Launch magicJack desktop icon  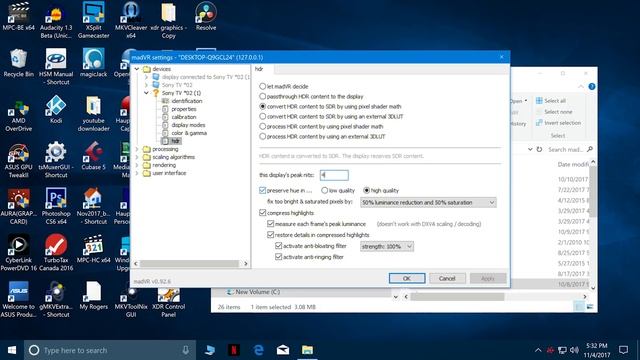pyautogui.click(x=93, y=63)
